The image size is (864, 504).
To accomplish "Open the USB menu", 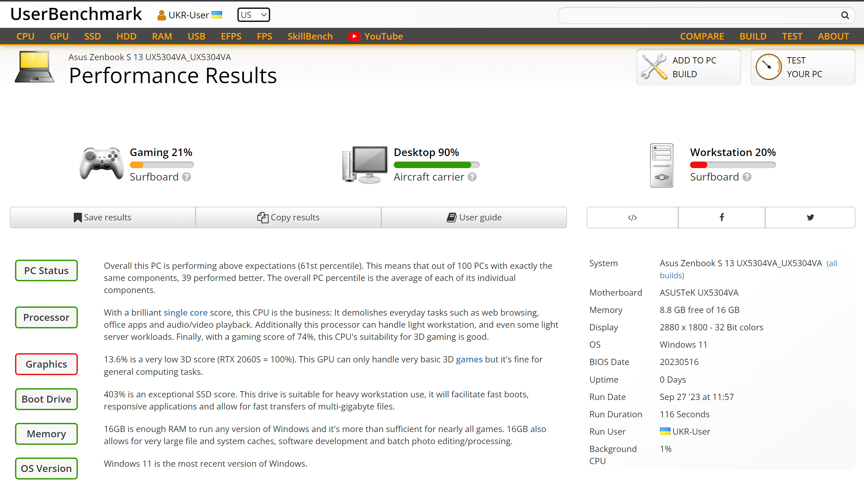I will (x=197, y=36).
